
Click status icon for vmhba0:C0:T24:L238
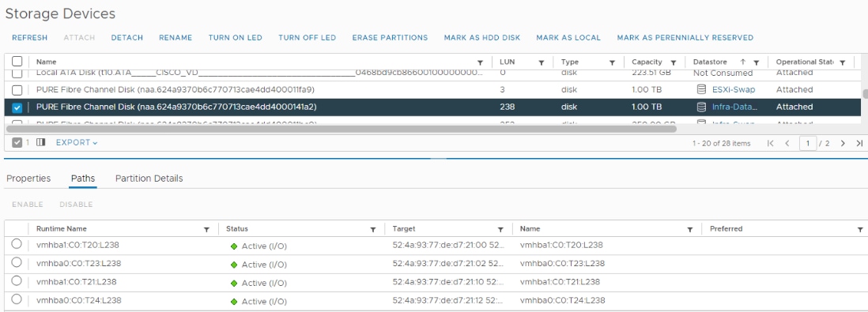(x=234, y=302)
